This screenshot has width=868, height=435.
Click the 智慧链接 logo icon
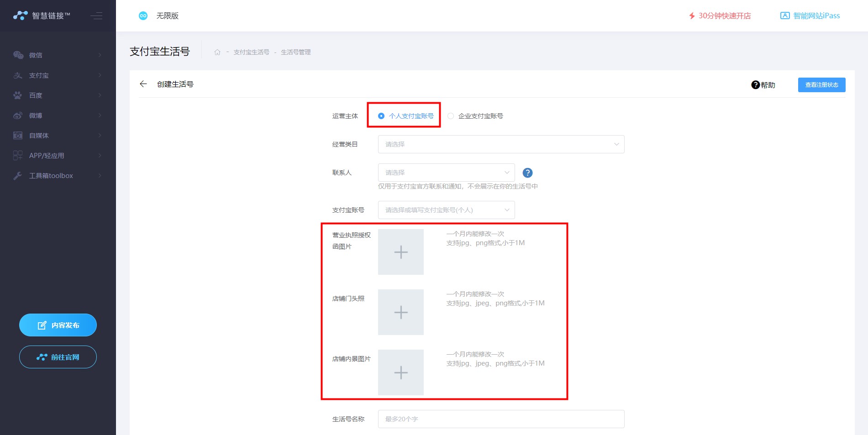point(21,16)
